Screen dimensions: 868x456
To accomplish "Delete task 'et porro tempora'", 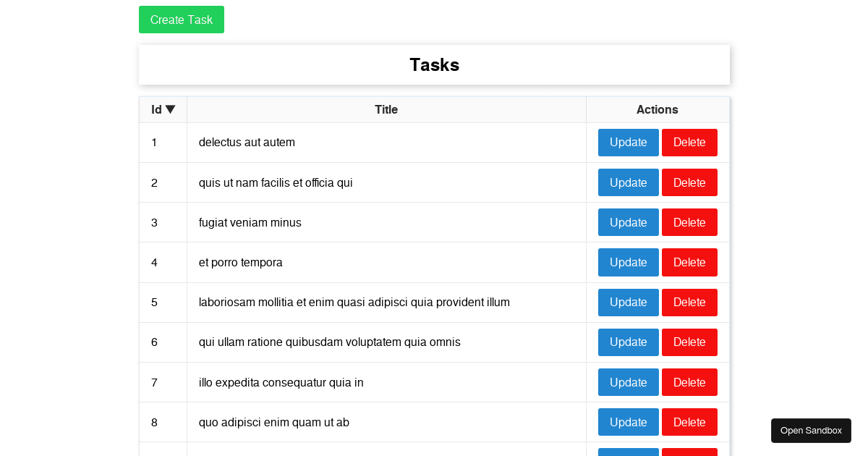I will pos(689,262).
